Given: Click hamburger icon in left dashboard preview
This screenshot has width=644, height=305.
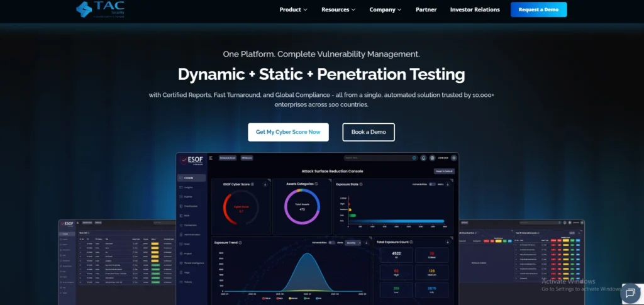Looking at the screenshot, I should [79, 223].
